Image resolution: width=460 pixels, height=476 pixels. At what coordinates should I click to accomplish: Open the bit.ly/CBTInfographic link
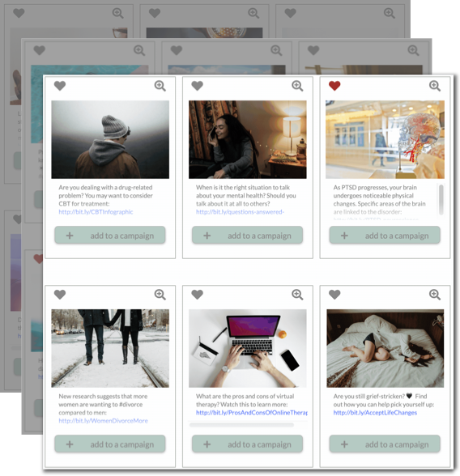pyautogui.click(x=96, y=212)
